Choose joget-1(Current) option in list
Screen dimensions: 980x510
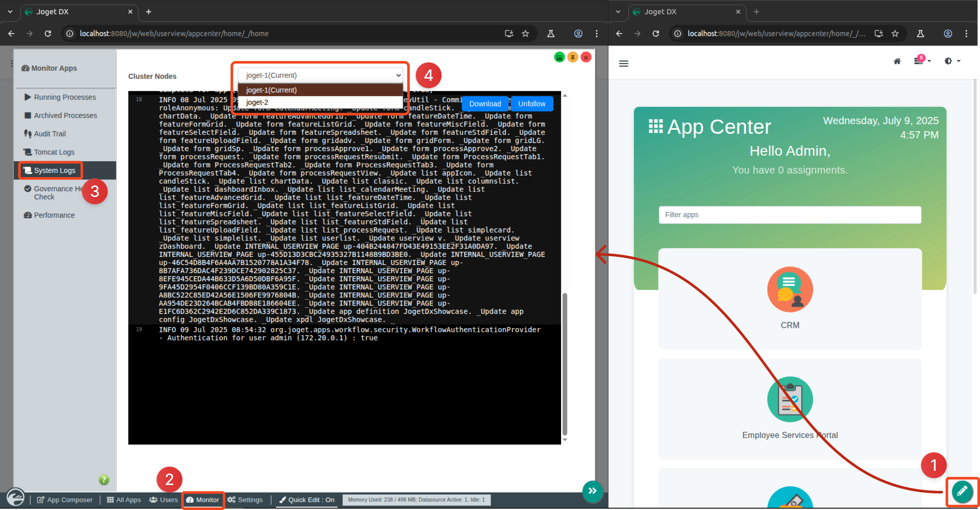coord(320,90)
